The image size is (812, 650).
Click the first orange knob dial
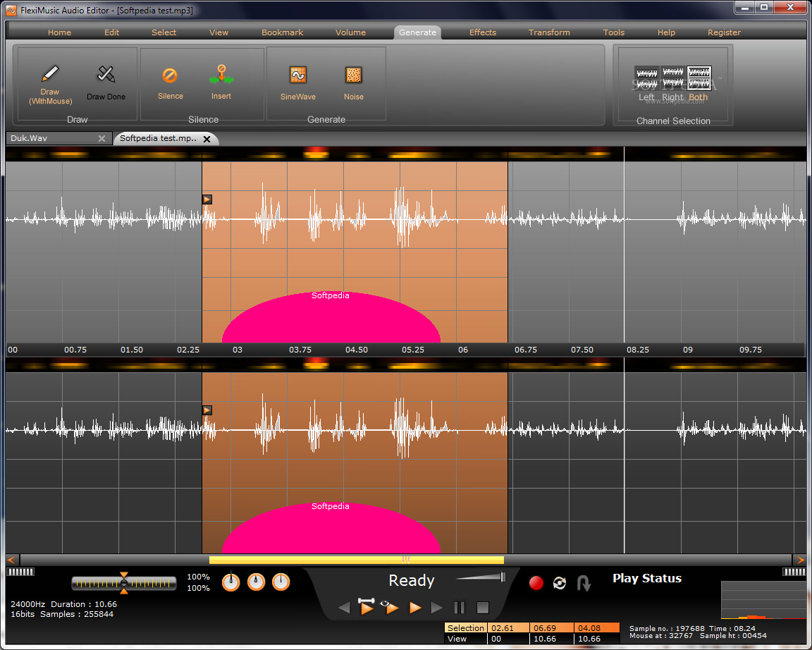tap(231, 582)
